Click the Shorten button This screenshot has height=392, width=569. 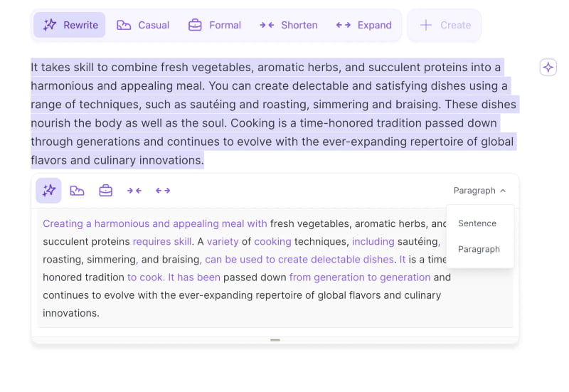click(289, 25)
